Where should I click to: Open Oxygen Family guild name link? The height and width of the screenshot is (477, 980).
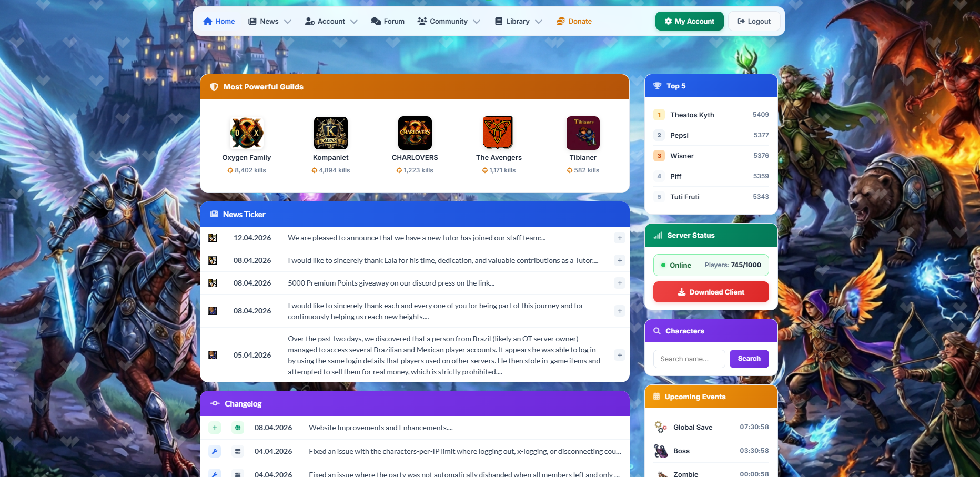[247, 157]
